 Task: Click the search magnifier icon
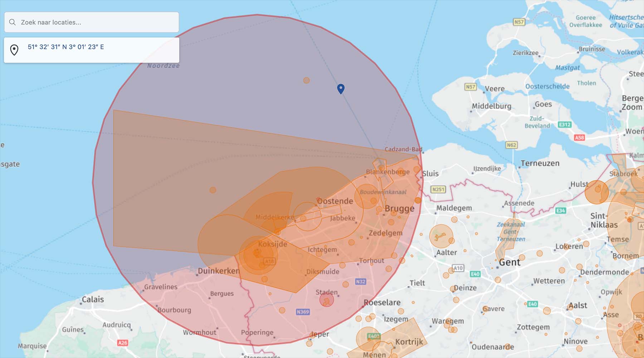pos(13,22)
